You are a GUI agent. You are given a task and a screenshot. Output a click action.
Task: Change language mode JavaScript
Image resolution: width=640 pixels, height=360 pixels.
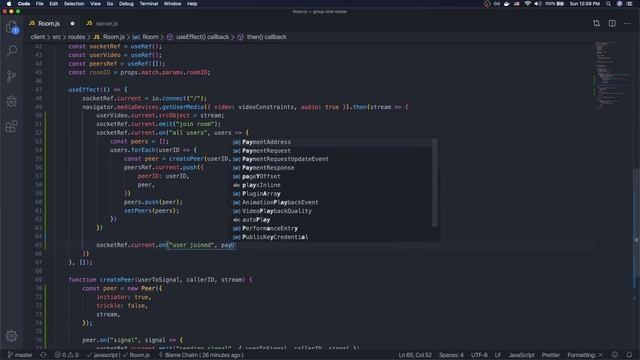(521, 355)
